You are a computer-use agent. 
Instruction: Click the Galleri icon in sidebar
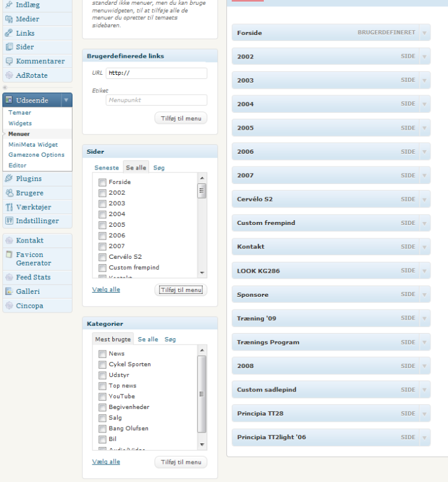pyautogui.click(x=9, y=291)
